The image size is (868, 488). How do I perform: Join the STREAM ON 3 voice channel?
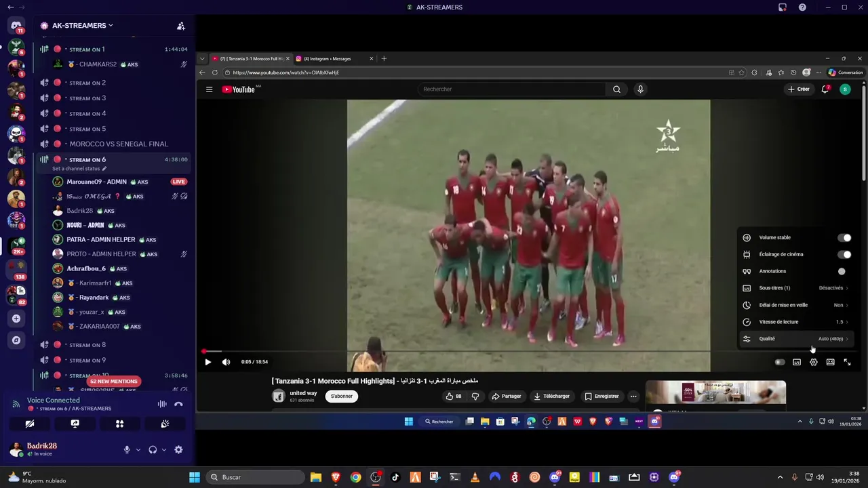112,98
